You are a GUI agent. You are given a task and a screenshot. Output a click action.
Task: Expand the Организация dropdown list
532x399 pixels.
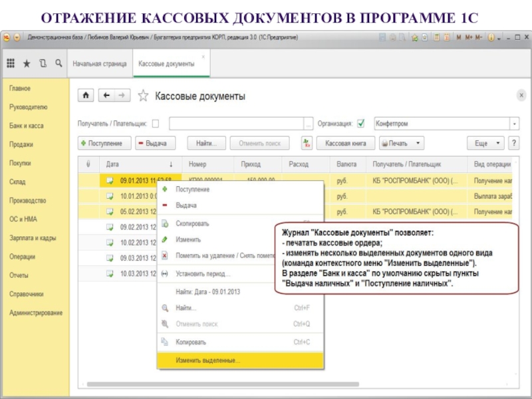(513, 124)
